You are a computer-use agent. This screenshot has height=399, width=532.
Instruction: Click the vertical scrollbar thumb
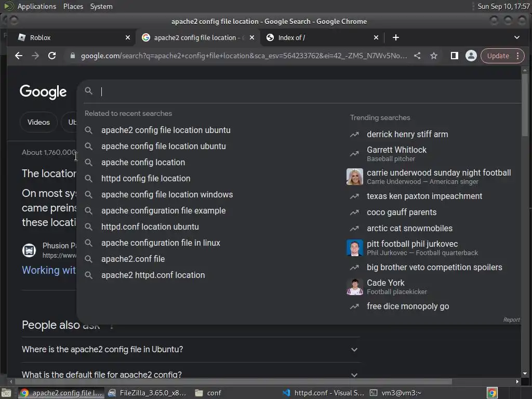[x=525, y=105]
